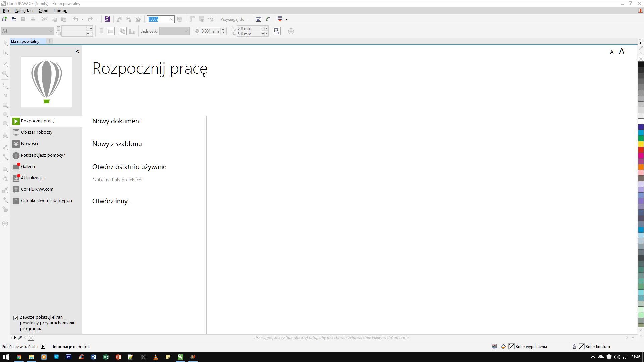The width and height of the screenshot is (644, 362).
Task: Click the Options checklist icon
Action: 268,19
